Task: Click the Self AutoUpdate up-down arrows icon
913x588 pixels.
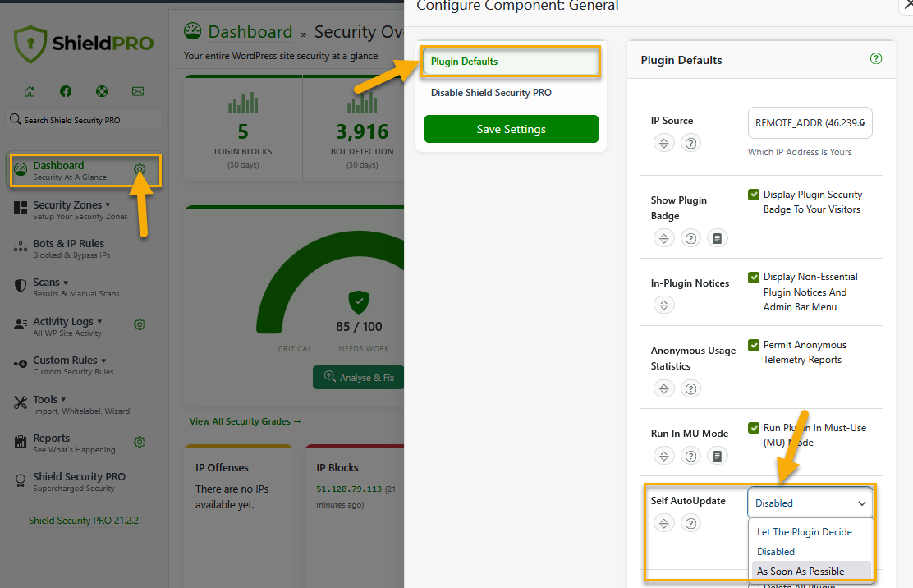Action: (x=663, y=523)
